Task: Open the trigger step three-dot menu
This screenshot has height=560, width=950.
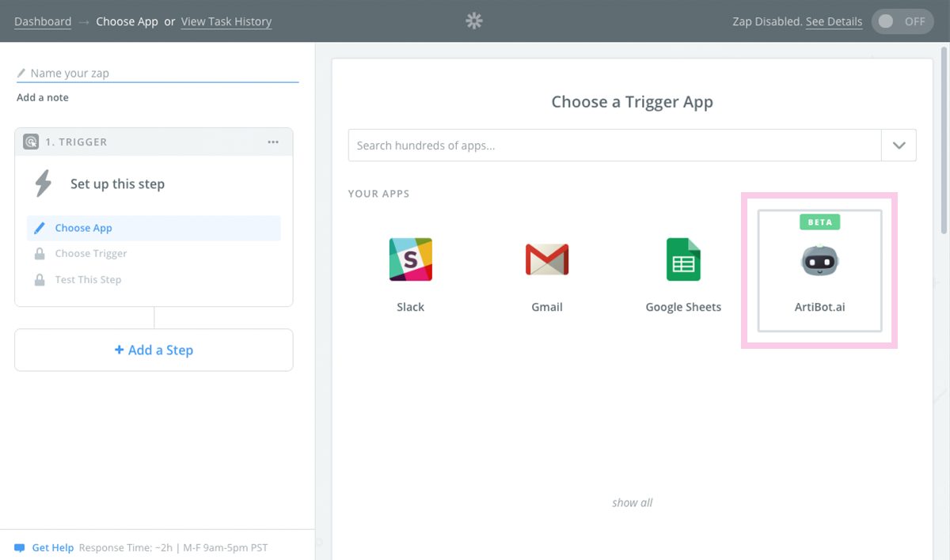Action: [273, 142]
